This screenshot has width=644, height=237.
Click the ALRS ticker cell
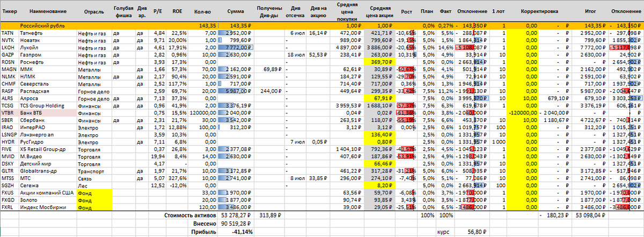point(9,98)
